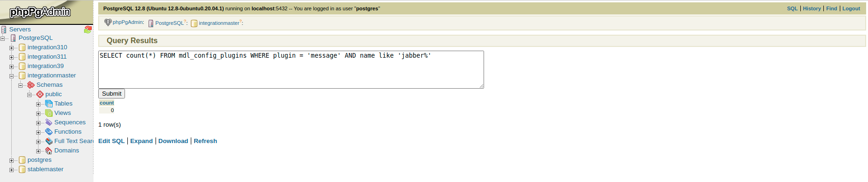Open the Find link in top bar
This screenshot has width=868, height=182.
pos(831,8)
